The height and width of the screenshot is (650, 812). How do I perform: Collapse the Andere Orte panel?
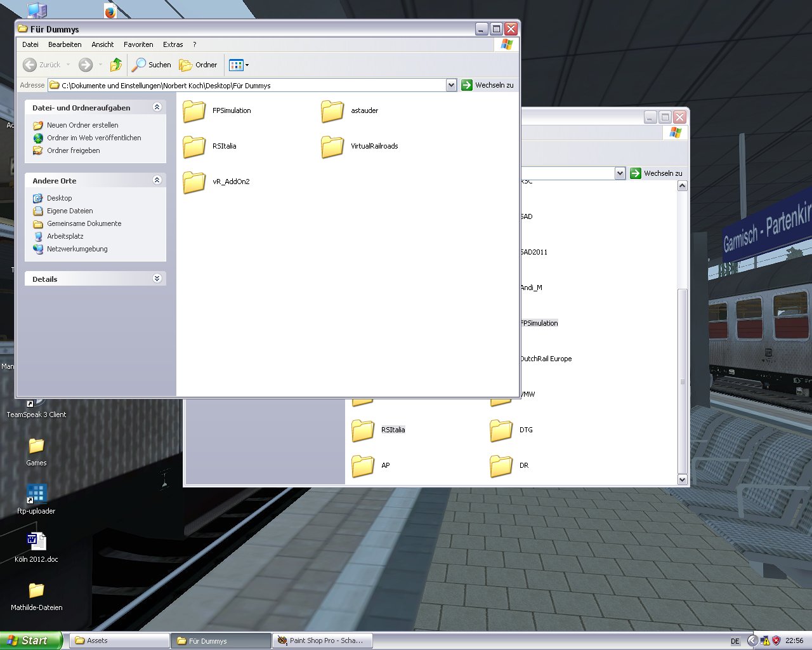click(157, 180)
